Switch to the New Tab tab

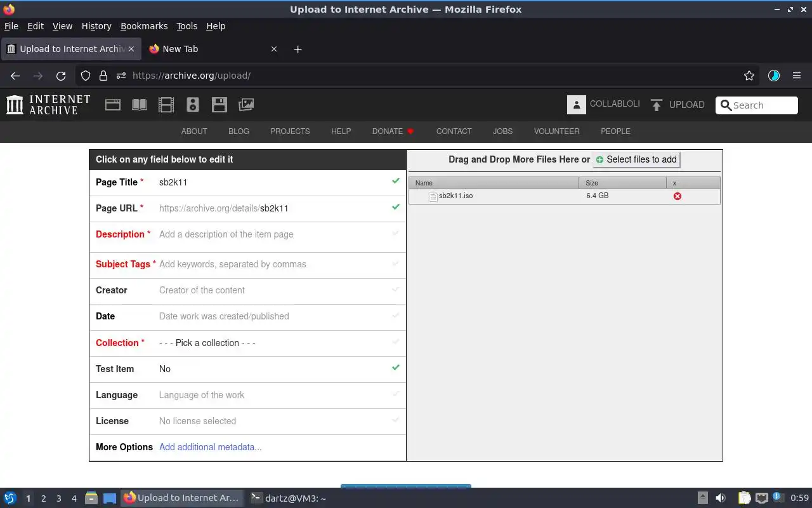pos(213,49)
